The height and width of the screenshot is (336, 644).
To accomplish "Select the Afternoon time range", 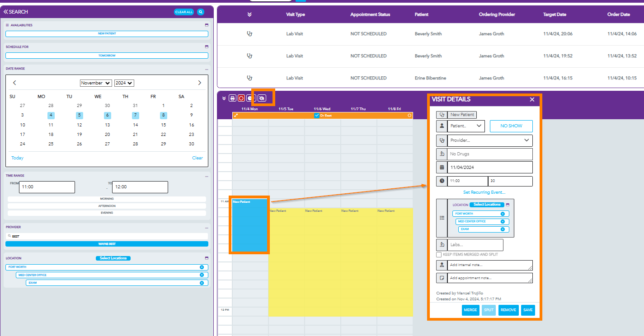I will (x=107, y=206).
